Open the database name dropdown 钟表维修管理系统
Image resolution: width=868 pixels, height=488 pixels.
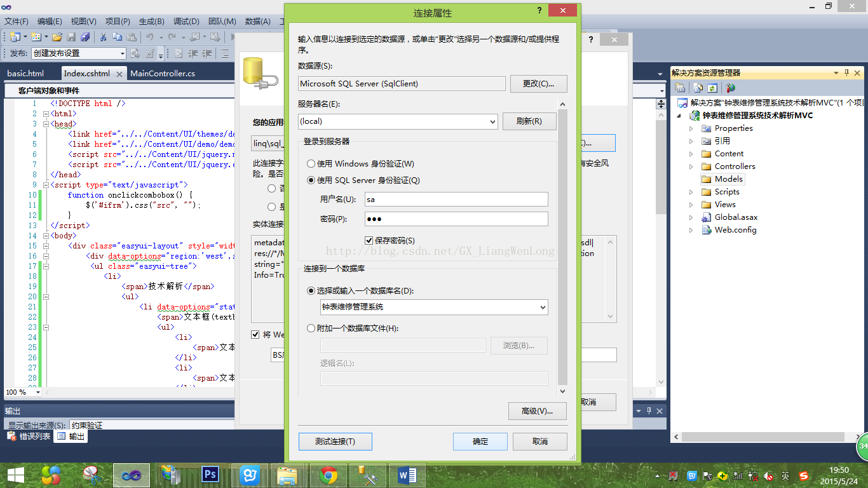tap(543, 307)
